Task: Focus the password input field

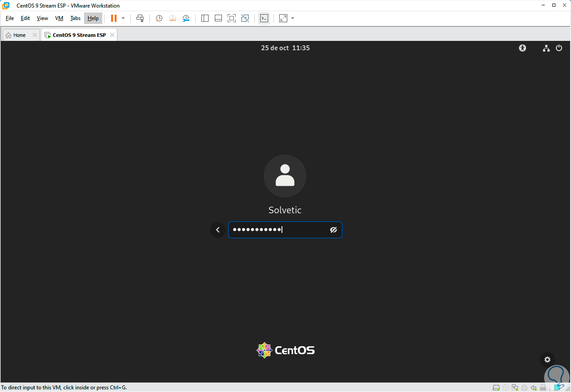Action: 285,230
